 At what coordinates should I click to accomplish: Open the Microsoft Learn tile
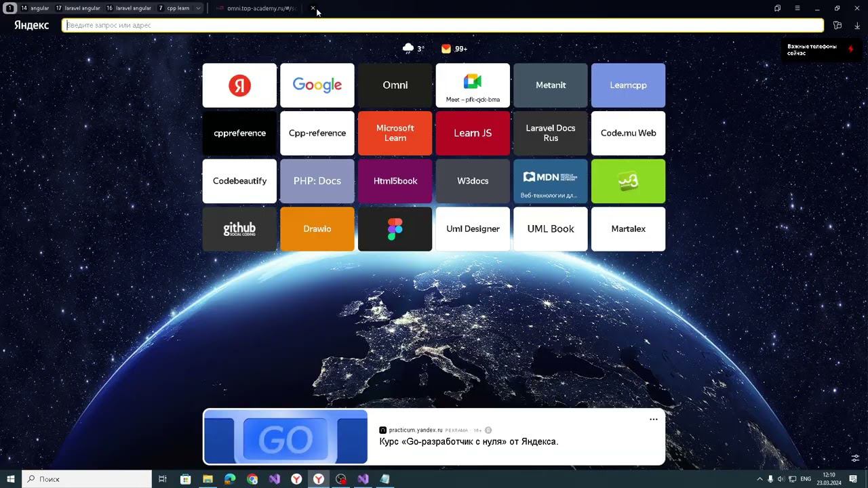coord(395,134)
